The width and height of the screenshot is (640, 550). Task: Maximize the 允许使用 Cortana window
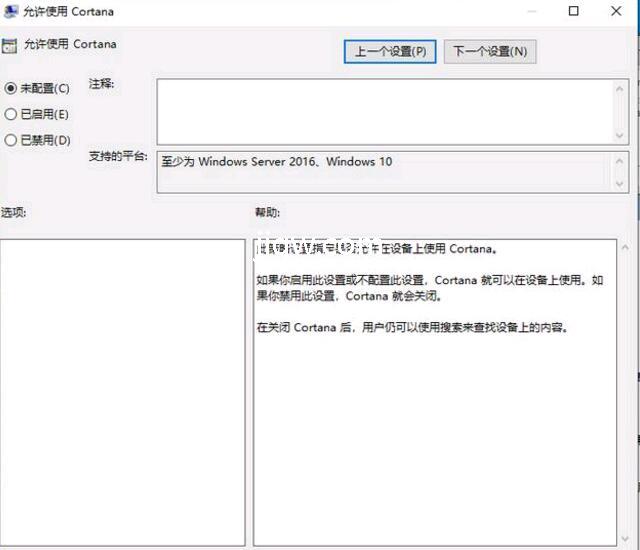574,12
